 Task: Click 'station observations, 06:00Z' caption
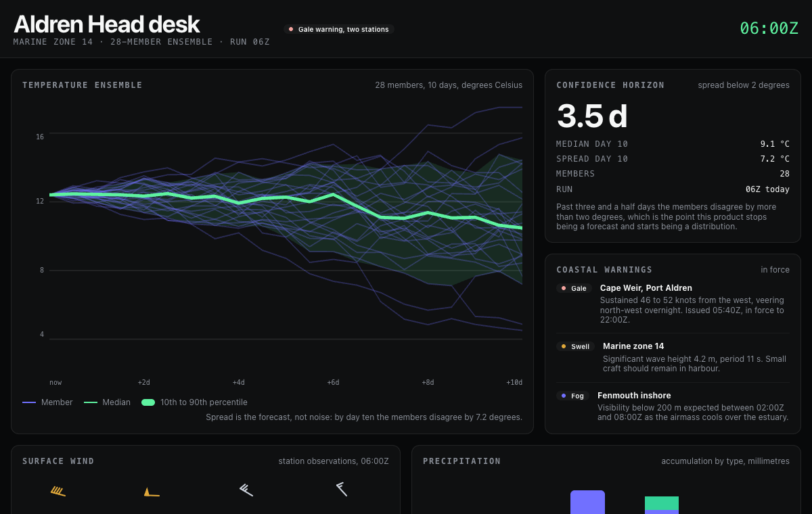click(334, 461)
